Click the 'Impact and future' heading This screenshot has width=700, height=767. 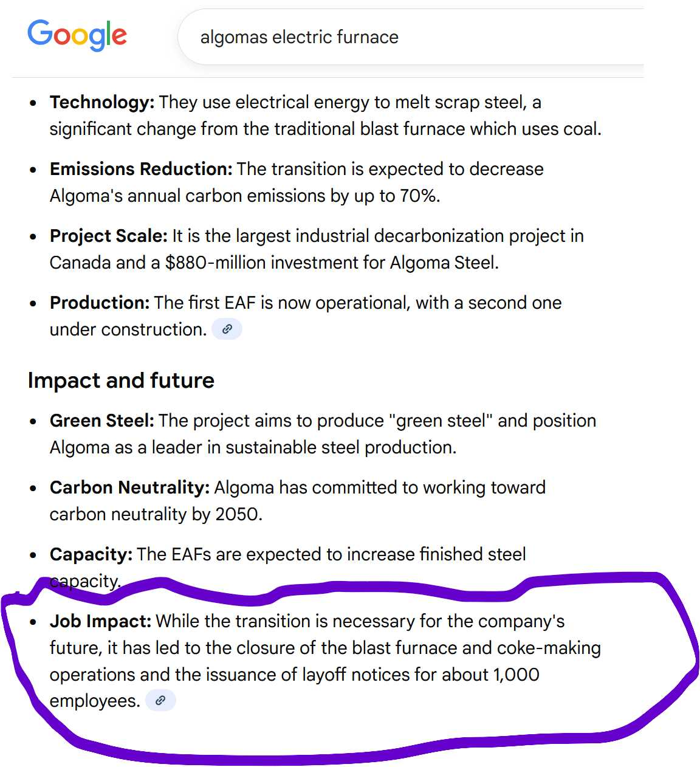121,380
